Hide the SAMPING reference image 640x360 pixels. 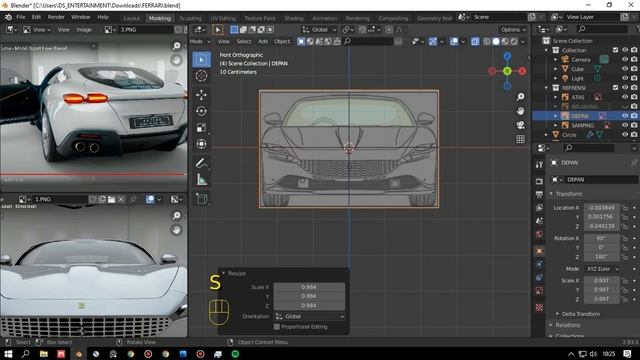click(x=625, y=125)
